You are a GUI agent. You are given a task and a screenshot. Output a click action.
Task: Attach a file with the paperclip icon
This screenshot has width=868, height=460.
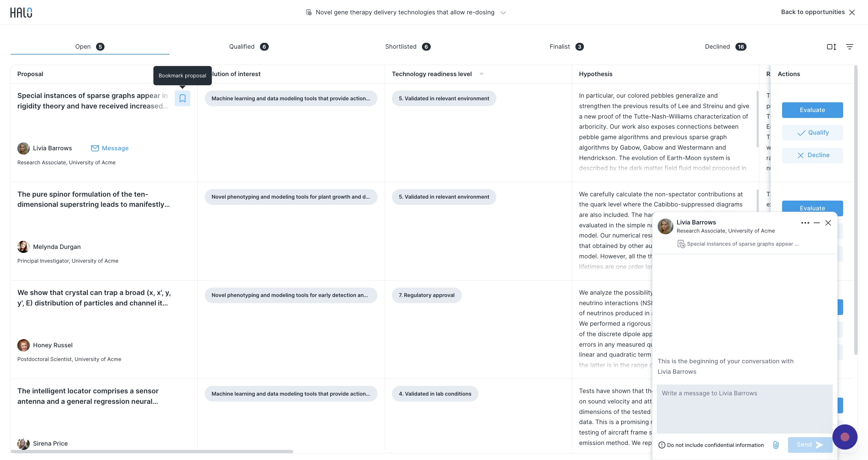pyautogui.click(x=776, y=445)
